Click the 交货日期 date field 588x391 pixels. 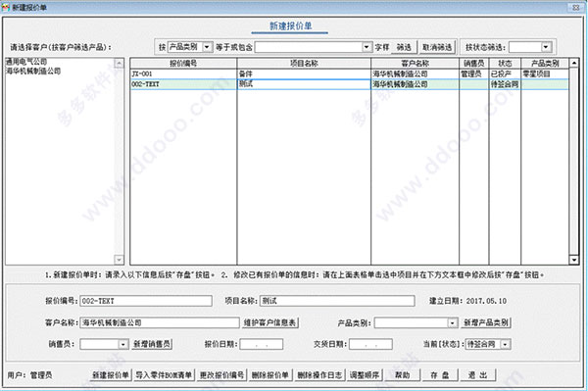pos(370,344)
